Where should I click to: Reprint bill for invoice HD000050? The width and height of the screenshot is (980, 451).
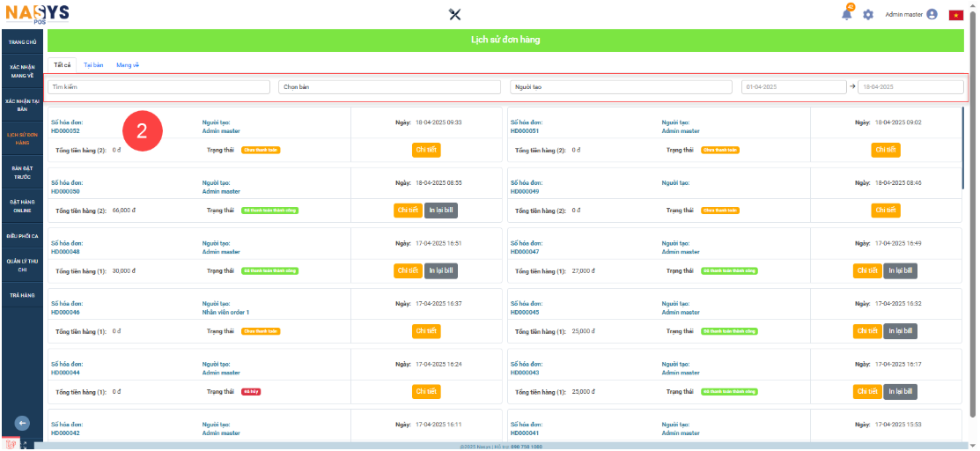pos(441,211)
